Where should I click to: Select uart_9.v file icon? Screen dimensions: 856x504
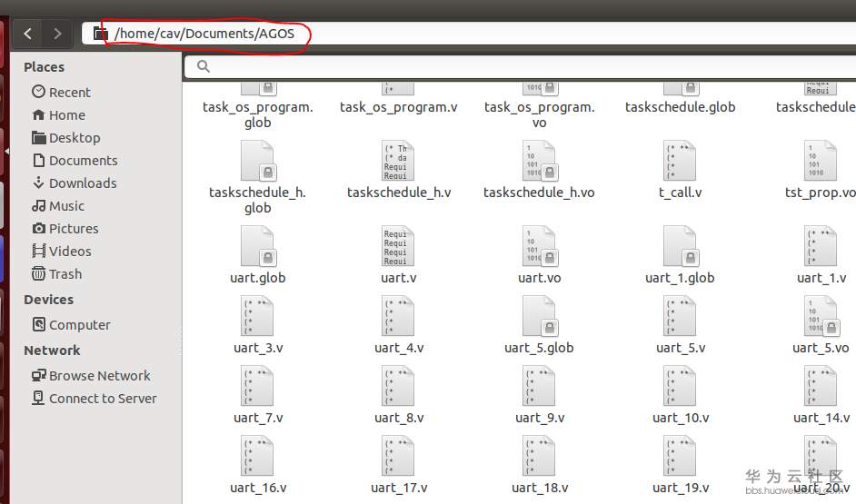pos(540,386)
